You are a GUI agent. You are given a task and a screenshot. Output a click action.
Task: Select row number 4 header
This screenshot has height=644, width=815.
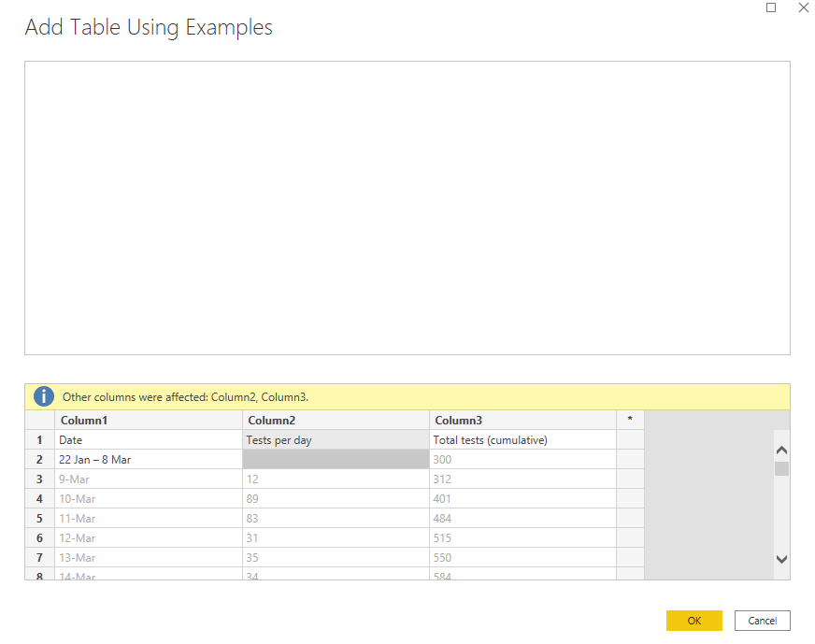pos(39,499)
